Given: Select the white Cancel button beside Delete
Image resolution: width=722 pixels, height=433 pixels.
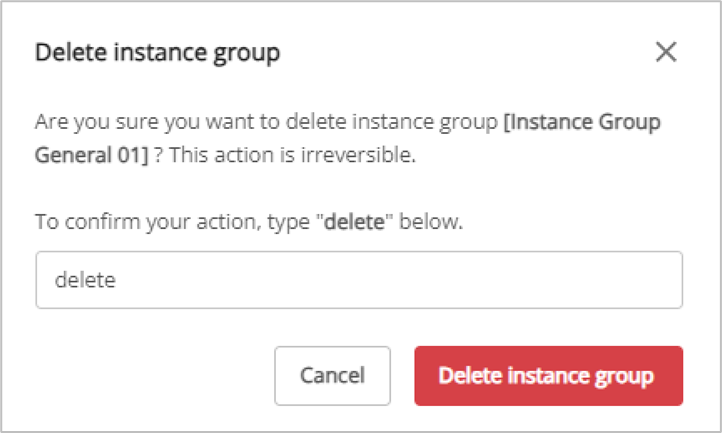Looking at the screenshot, I should (332, 376).
